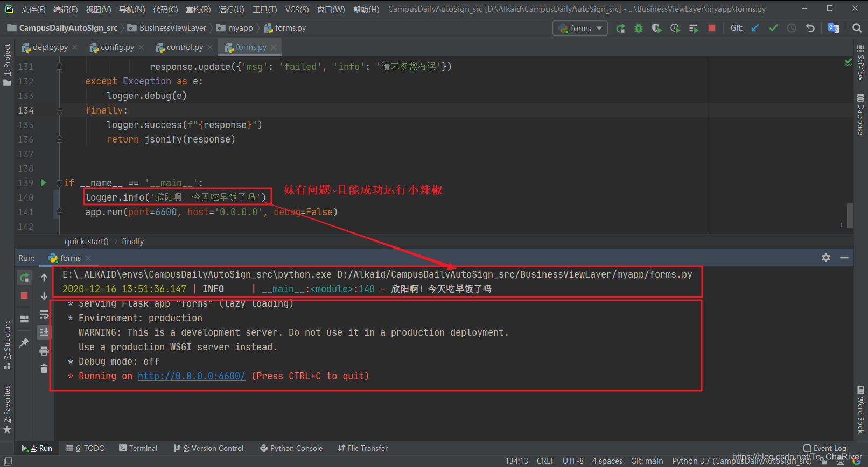Click the Git commit checkmark icon
The image size is (868, 467).
click(x=773, y=28)
